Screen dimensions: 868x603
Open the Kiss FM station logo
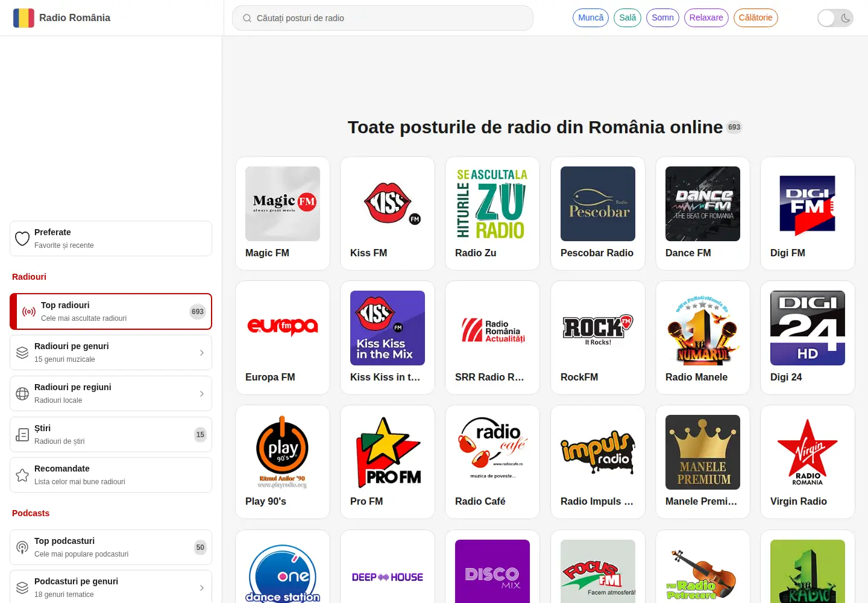[388, 204]
